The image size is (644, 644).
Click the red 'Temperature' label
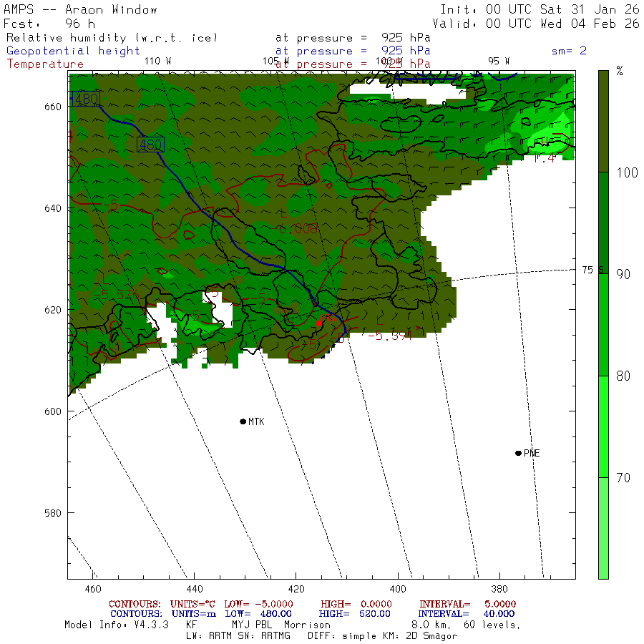tap(45, 64)
